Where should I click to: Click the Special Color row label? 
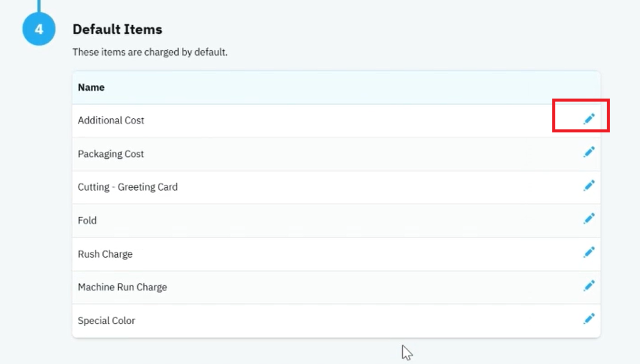pos(106,320)
